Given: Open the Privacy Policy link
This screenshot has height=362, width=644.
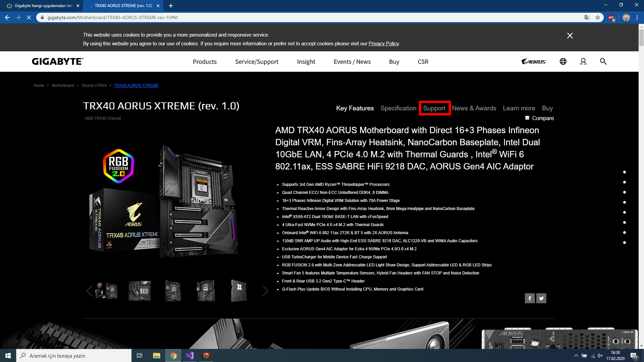Looking at the screenshot, I should pos(384,44).
